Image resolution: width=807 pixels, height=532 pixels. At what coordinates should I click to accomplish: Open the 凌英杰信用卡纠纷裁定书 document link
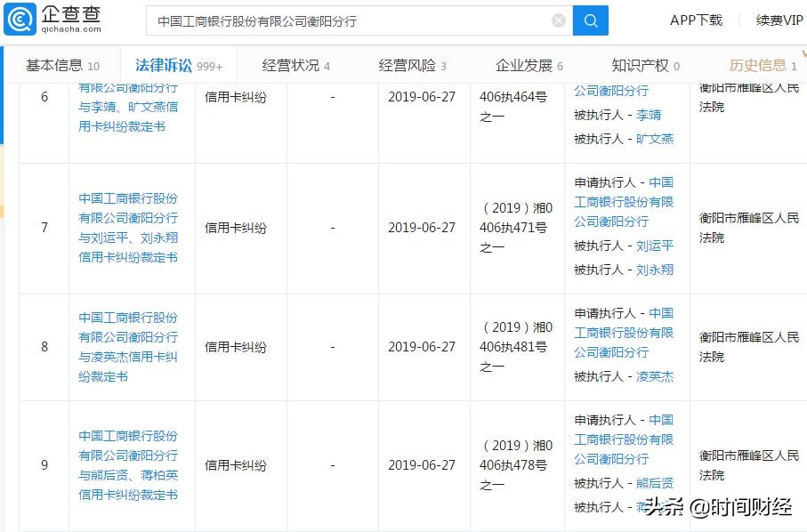click(x=131, y=347)
